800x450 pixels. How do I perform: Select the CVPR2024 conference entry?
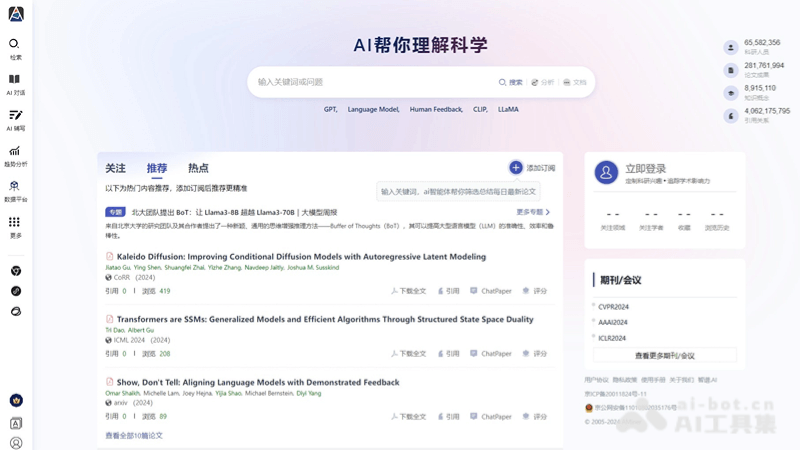point(614,307)
